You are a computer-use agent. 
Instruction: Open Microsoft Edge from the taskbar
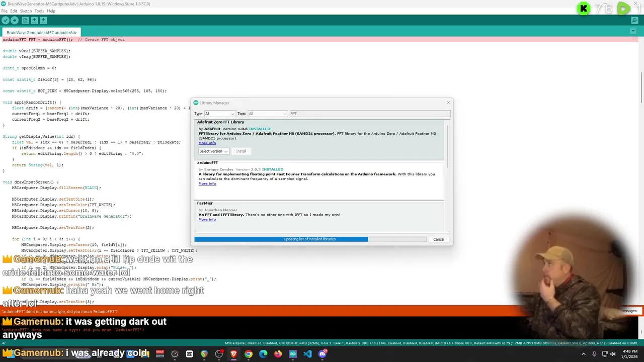(263, 354)
